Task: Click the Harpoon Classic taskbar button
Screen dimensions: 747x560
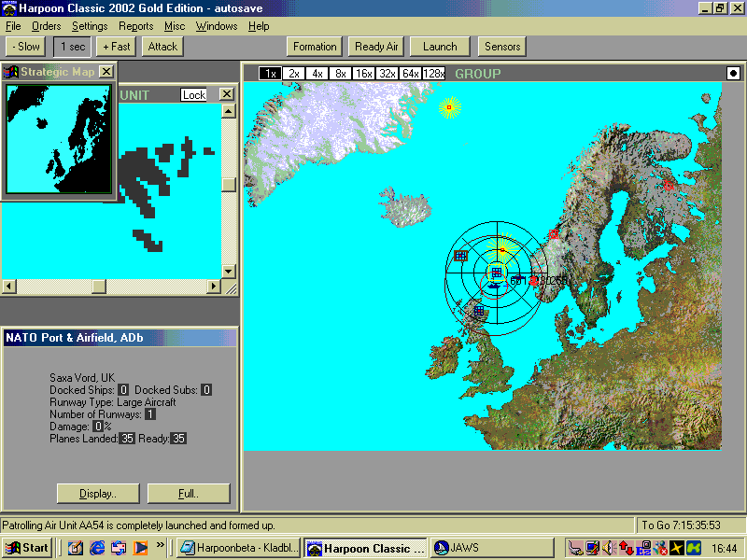Action: 366,548
